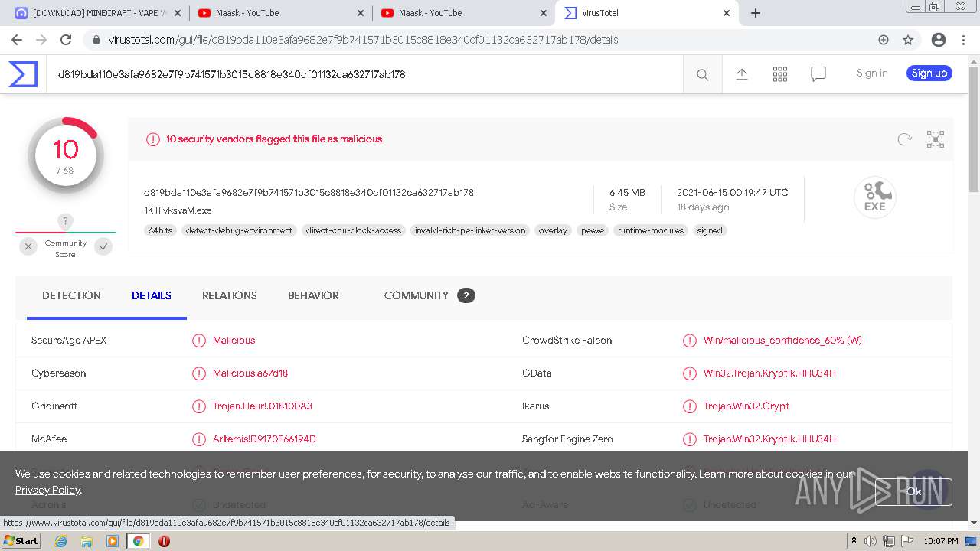Click the red Opera-style taskbar icon
This screenshot has width=980, height=551.
click(x=164, y=541)
